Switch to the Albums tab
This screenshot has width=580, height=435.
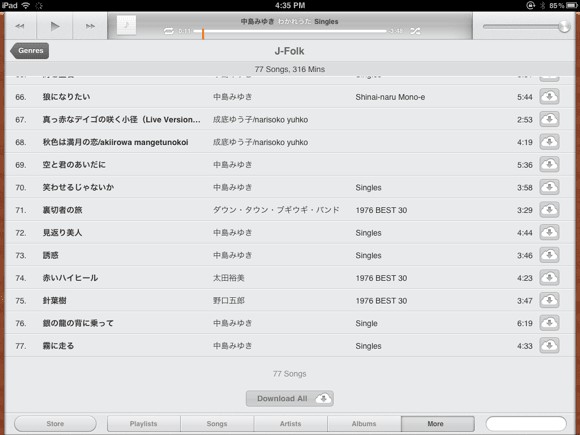tap(364, 424)
